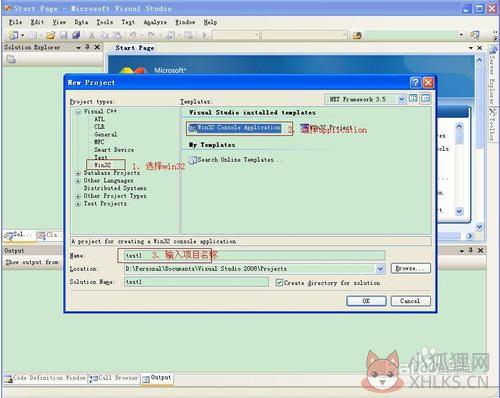Viewport: 500px width, 398px height.
Task: Open the View menu
Action: 59,22
